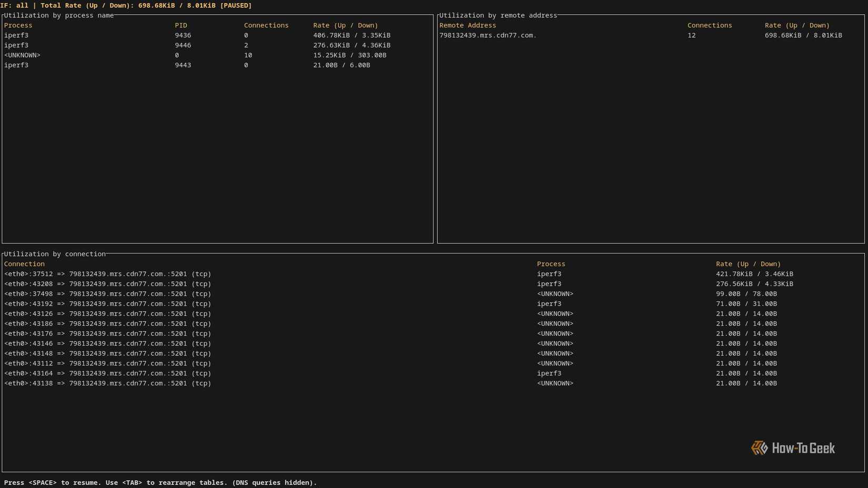Click the 'Utilization by remote address' panel title
This screenshot has width=868, height=488.
click(x=498, y=15)
